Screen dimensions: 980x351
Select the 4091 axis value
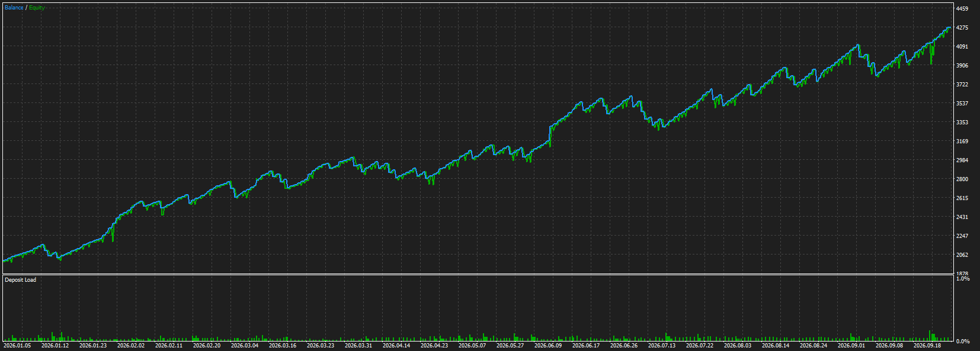point(962,47)
